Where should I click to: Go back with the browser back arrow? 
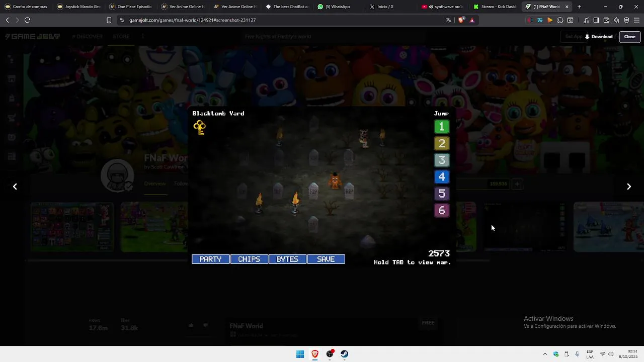(x=8, y=20)
